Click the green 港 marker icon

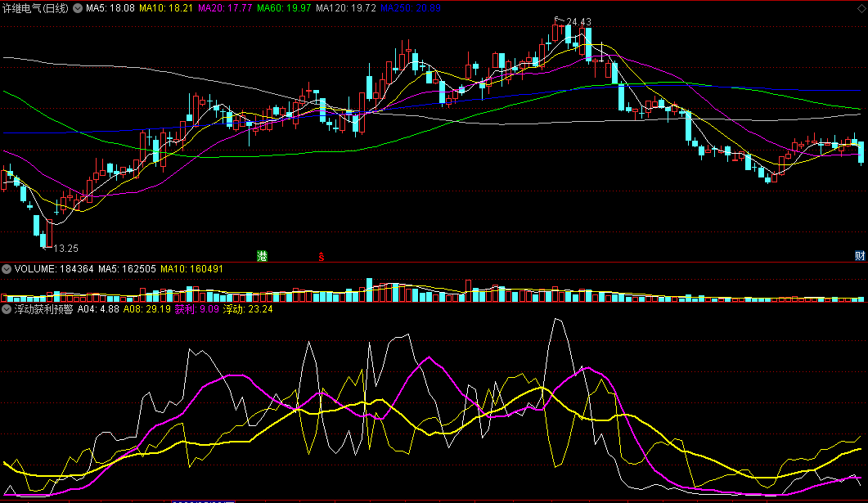pyautogui.click(x=263, y=256)
